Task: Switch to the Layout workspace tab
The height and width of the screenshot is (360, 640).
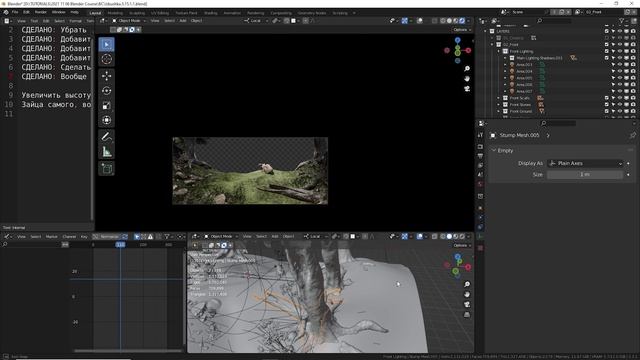Action: pyautogui.click(x=95, y=13)
